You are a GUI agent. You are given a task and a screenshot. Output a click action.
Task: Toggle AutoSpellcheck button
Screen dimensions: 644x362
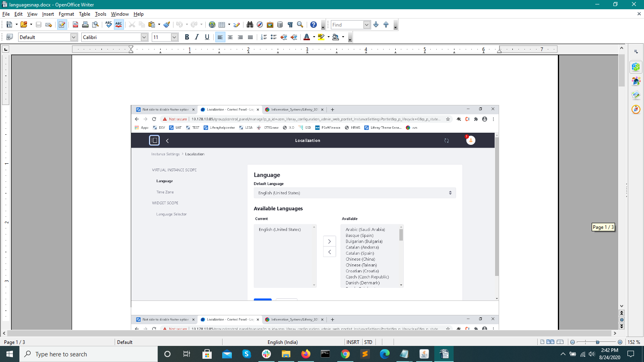click(119, 25)
